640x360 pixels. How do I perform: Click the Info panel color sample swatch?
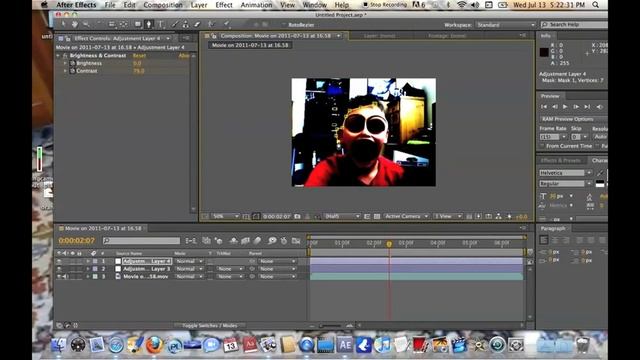[x=544, y=52]
